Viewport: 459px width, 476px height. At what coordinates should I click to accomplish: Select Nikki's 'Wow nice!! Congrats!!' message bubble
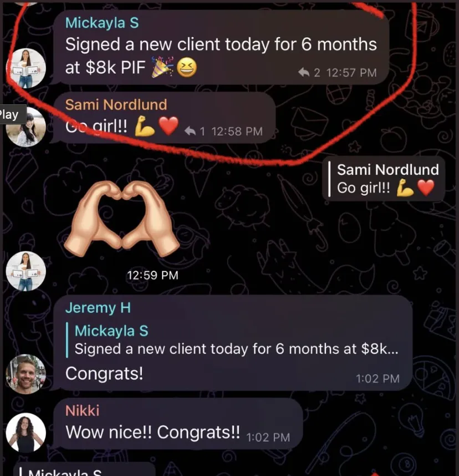178,423
